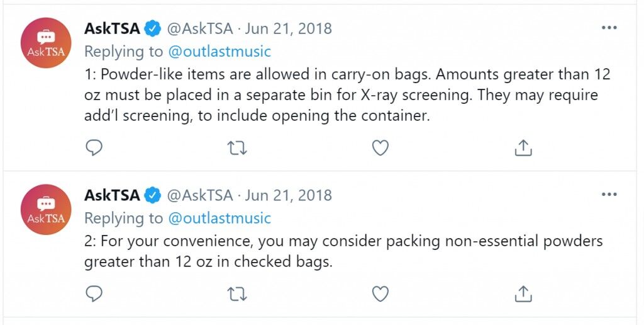Reply to the second tweet about checked bags
The height and width of the screenshot is (325, 644).
click(94, 294)
